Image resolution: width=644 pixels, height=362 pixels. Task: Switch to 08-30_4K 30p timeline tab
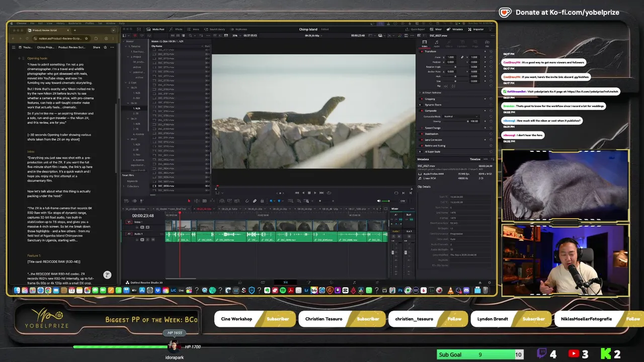click(x=255, y=209)
